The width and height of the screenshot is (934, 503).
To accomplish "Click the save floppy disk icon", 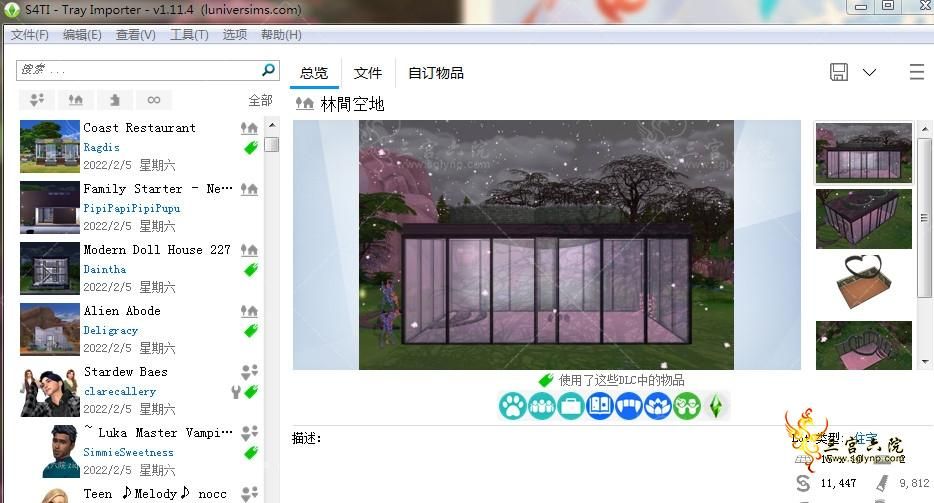I will 839,72.
